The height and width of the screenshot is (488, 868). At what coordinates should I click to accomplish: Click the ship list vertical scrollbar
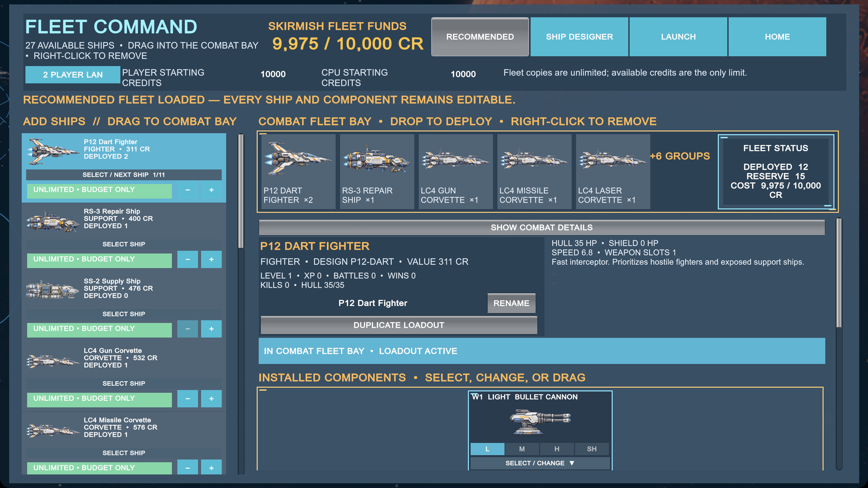click(x=241, y=191)
